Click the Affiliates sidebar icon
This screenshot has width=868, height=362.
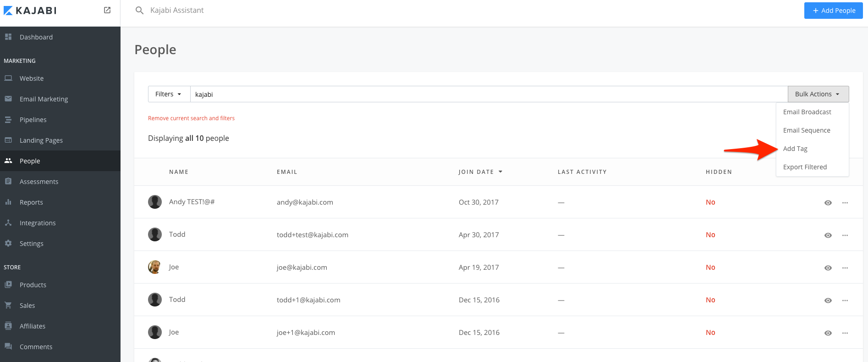point(8,326)
